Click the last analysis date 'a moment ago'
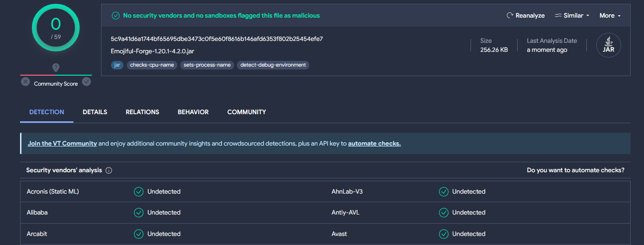644x245 pixels. pyautogui.click(x=547, y=50)
